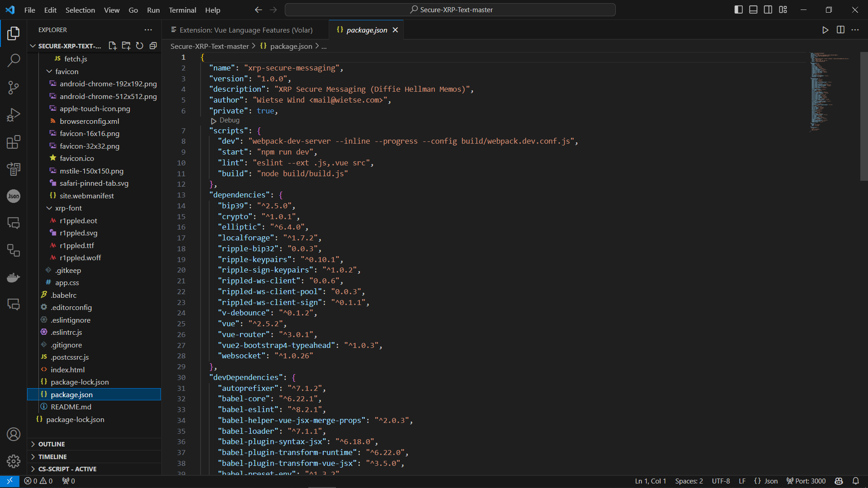Click the Debug code lens above scripts
Viewport: 868px width, 488px height.
(229, 120)
